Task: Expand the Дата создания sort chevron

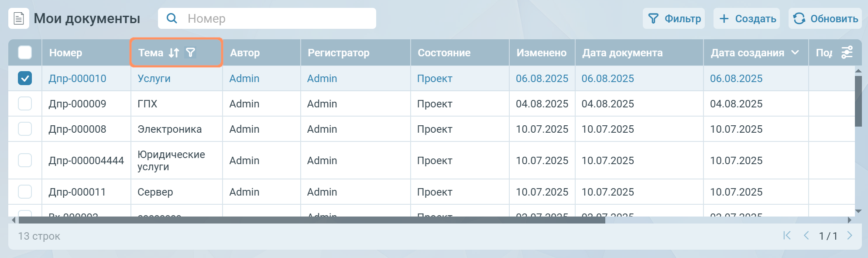Action: click(795, 53)
